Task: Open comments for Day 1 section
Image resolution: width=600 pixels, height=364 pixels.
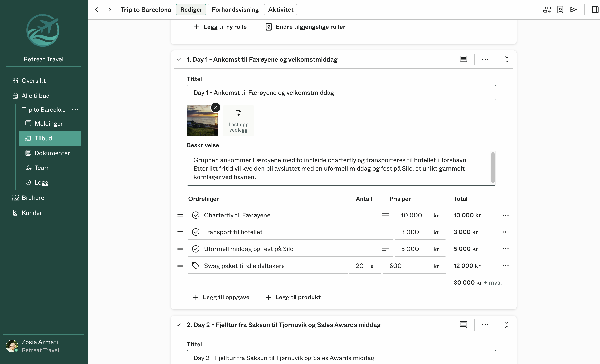Action: [x=463, y=59]
